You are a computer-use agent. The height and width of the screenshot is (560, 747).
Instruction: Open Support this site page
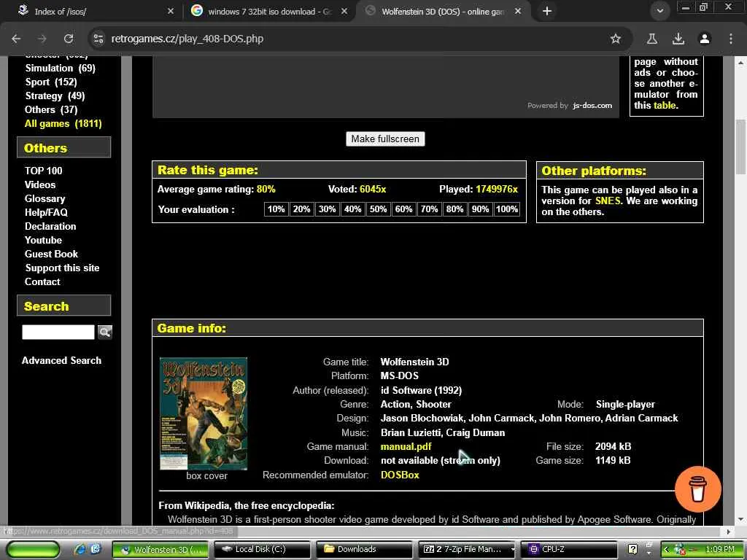[63, 268]
